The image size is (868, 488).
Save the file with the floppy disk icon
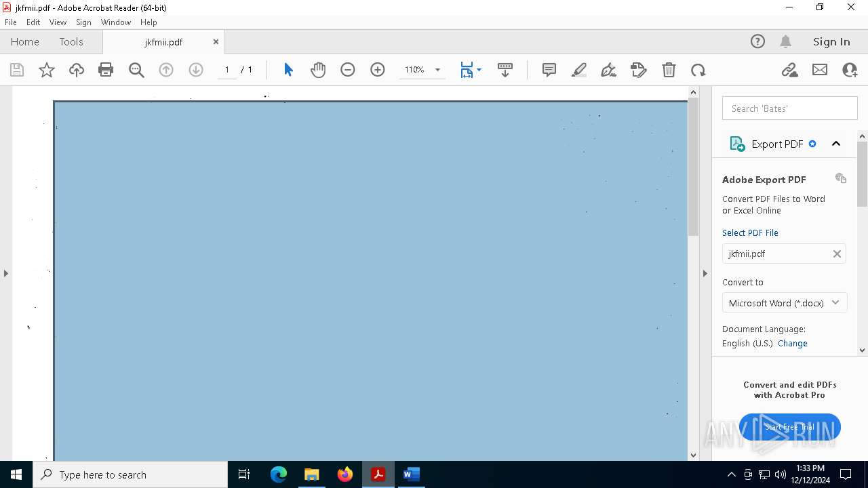point(17,70)
